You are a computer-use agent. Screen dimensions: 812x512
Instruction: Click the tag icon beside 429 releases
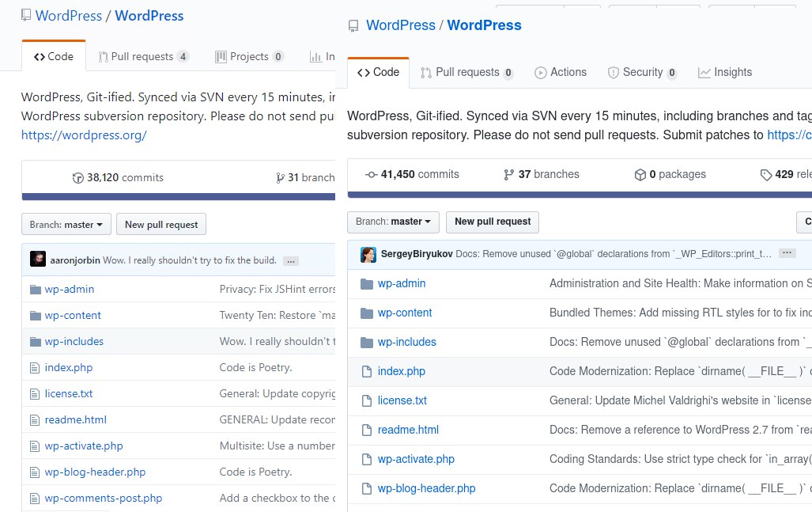766,175
